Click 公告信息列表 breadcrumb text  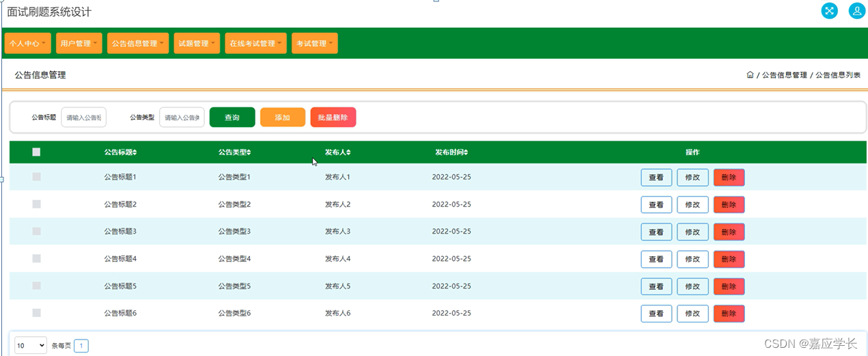pos(838,75)
